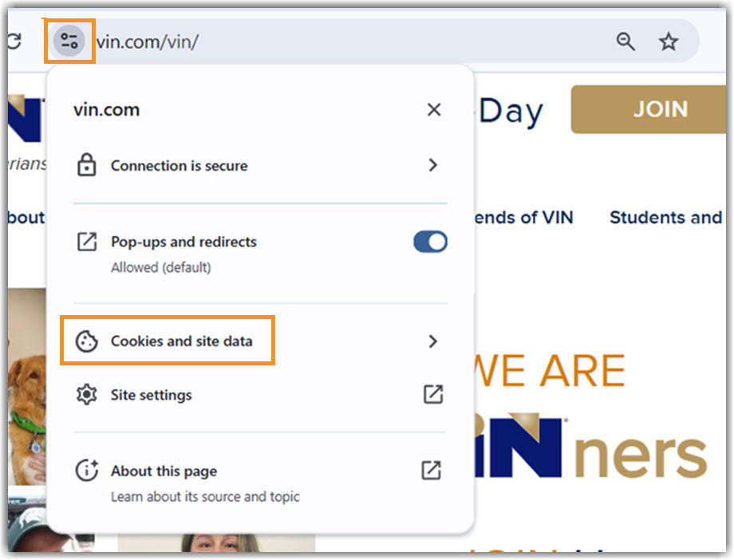
Task: Open About this page via external link icon
Action: (432, 470)
